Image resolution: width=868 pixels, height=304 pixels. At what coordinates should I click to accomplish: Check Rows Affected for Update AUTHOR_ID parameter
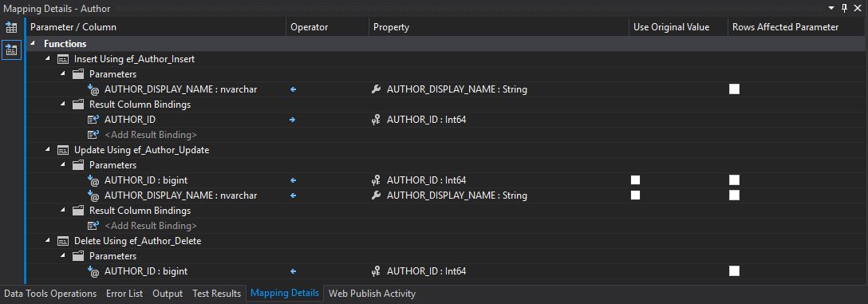(734, 180)
